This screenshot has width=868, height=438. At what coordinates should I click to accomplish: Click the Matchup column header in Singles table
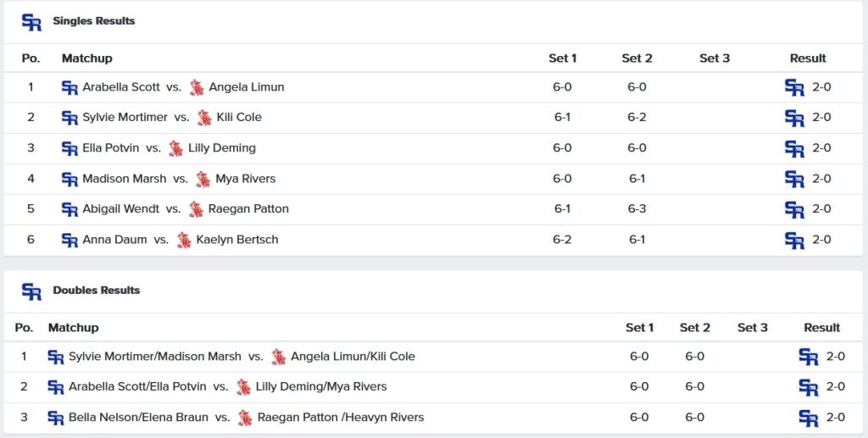coord(87,58)
